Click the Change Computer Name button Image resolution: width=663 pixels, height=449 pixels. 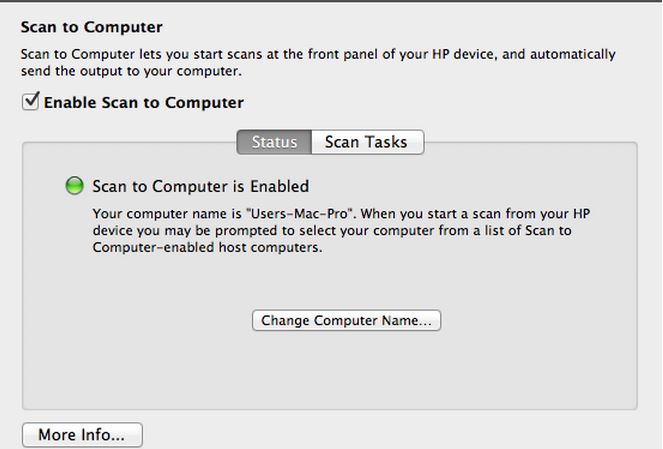coord(346,320)
